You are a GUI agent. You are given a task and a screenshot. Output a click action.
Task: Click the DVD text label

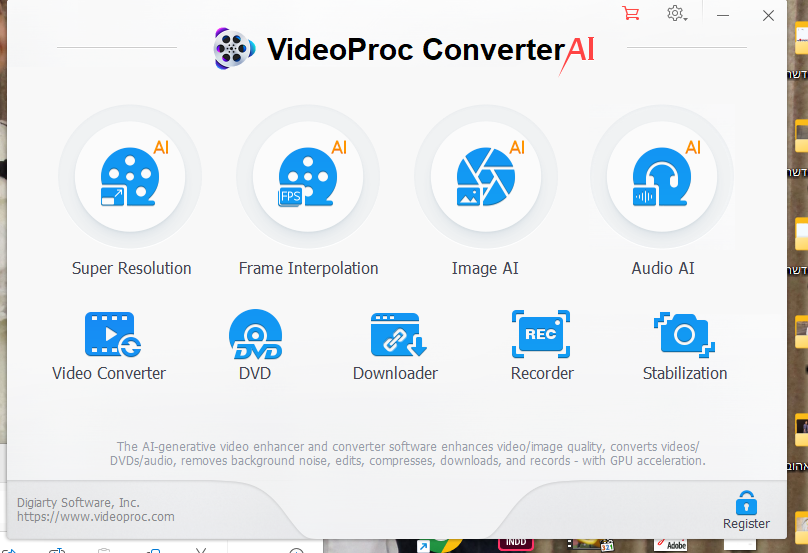pos(255,373)
